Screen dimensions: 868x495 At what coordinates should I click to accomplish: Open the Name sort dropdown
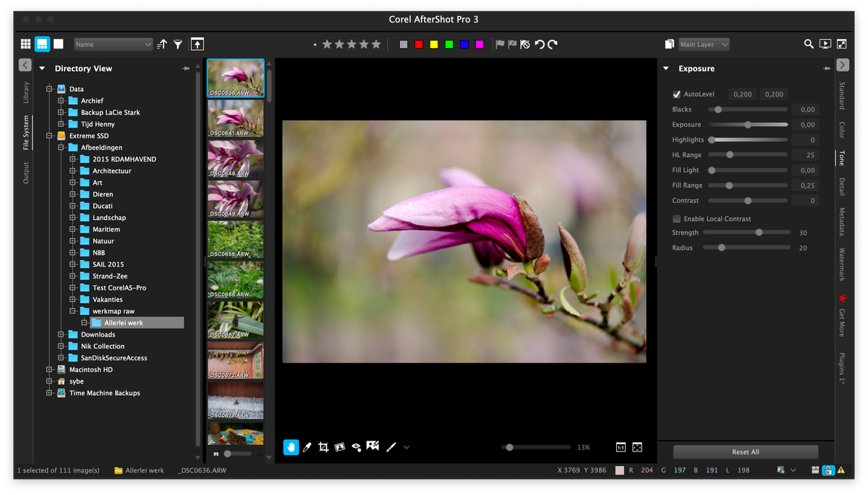click(x=114, y=44)
